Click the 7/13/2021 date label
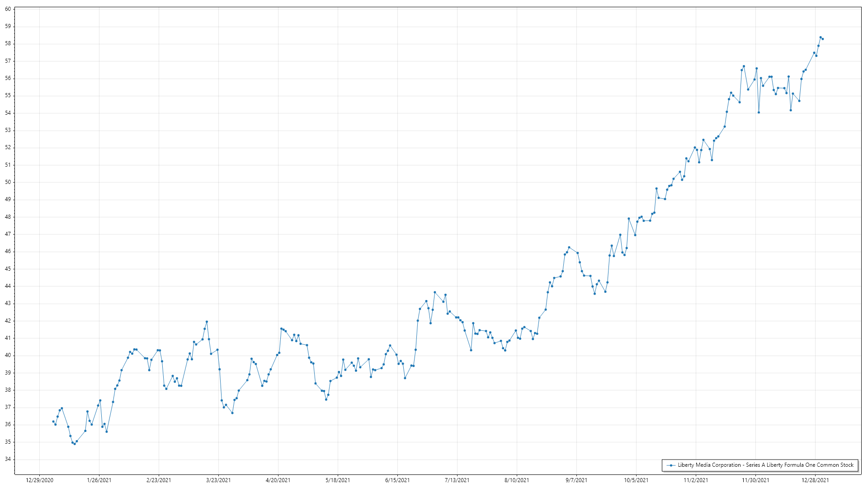The image size is (868, 488). [x=457, y=480]
